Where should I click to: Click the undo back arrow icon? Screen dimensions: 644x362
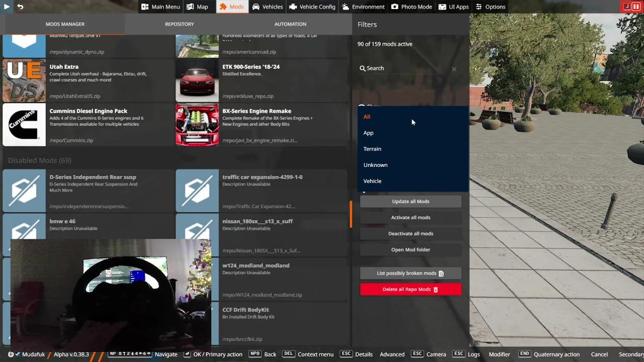click(20, 7)
